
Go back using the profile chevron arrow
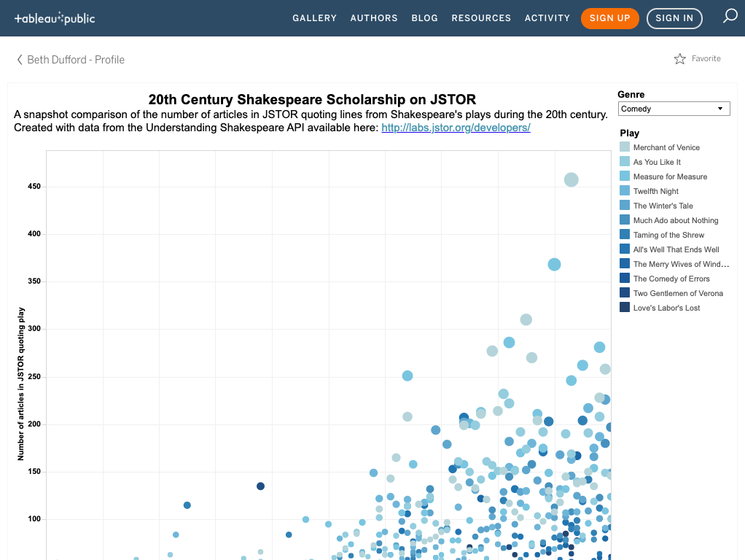click(x=20, y=59)
